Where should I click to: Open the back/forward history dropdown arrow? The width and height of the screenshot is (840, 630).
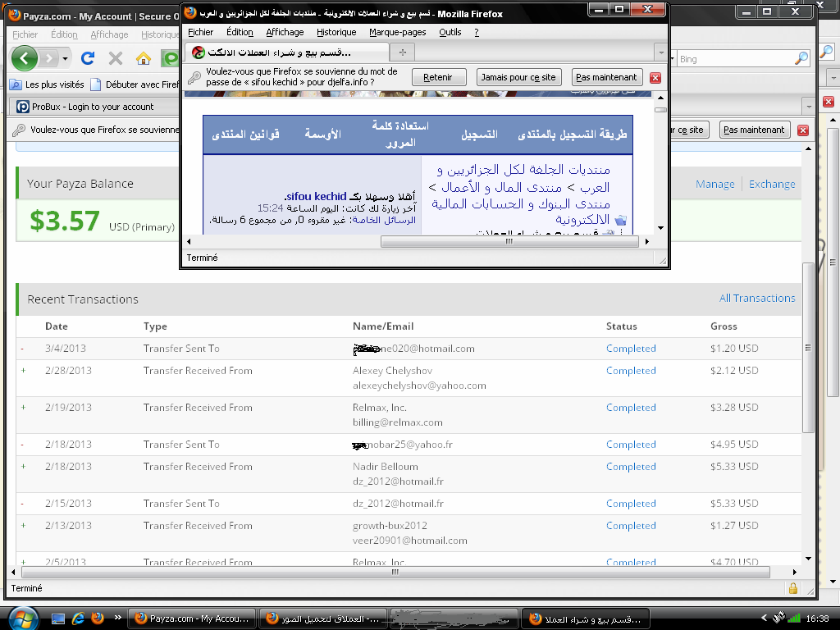pos(65,58)
